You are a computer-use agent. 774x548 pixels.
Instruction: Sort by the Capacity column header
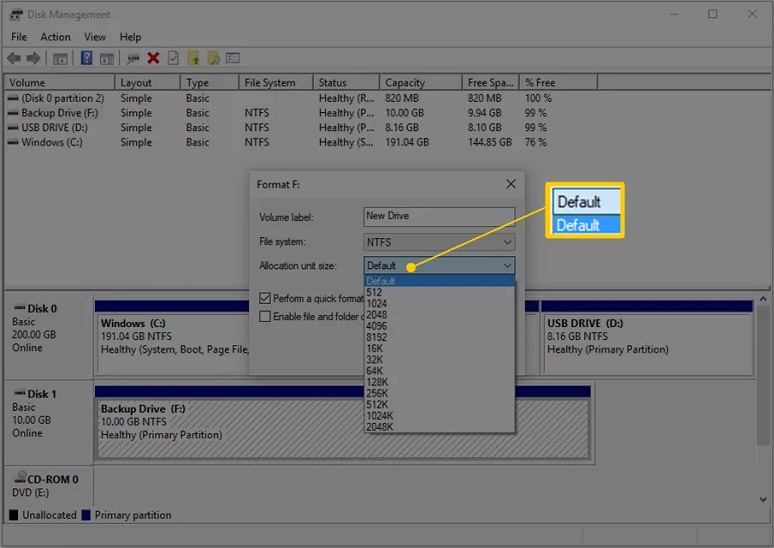click(x=421, y=82)
